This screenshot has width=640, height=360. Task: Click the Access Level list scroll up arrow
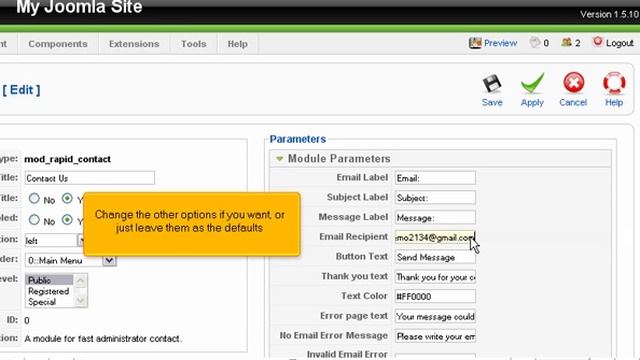80,280
